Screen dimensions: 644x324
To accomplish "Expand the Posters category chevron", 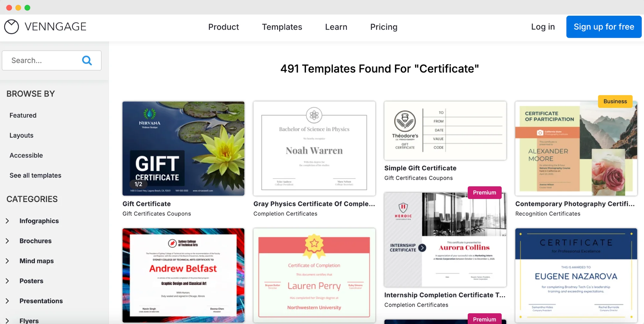I will click(7, 281).
